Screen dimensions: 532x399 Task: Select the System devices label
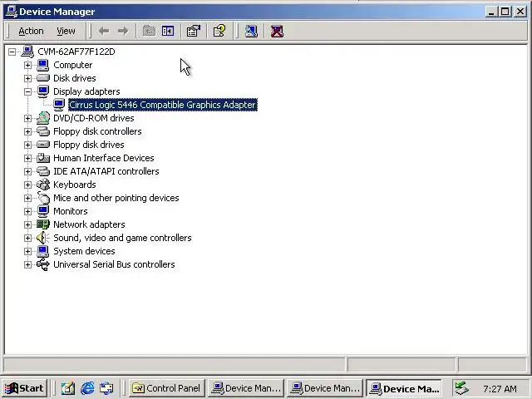pos(84,251)
